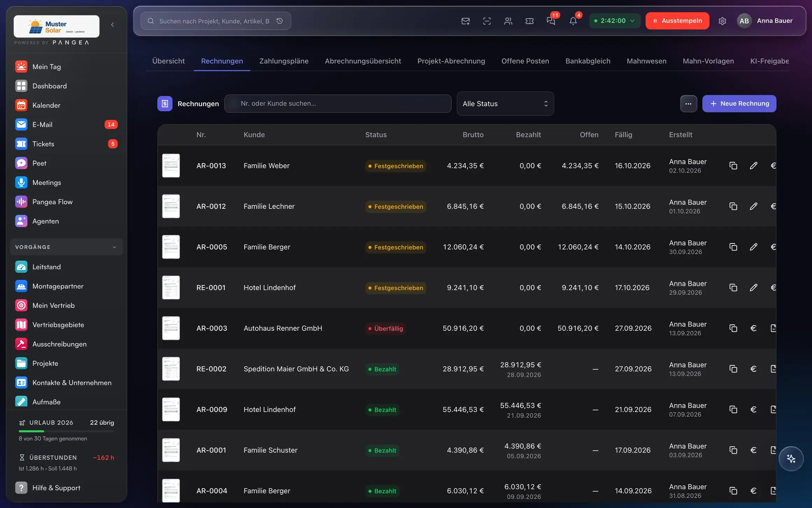This screenshot has width=812, height=508.
Task: Open the three-dots more options button
Action: pyautogui.click(x=688, y=104)
